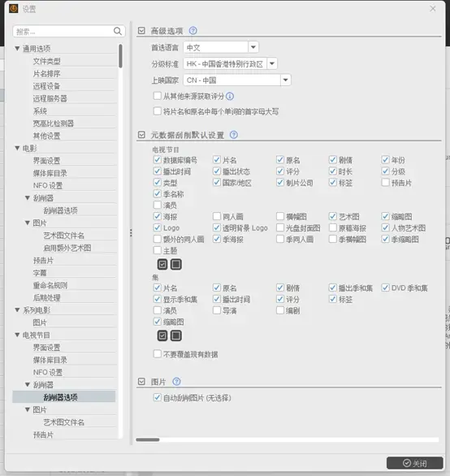Uncheck 自动刮削图片 (无选择)
The image size is (450, 476).
158,398
